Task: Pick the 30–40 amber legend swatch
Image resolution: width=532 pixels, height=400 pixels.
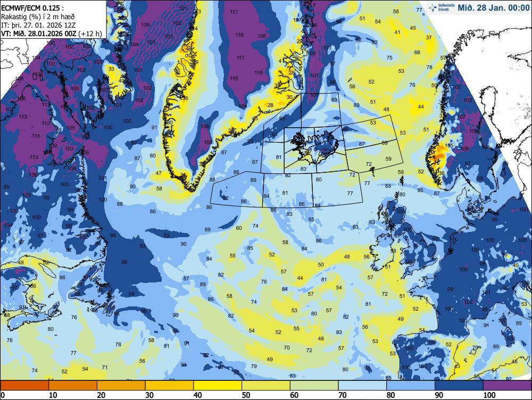Action: (x=169, y=386)
